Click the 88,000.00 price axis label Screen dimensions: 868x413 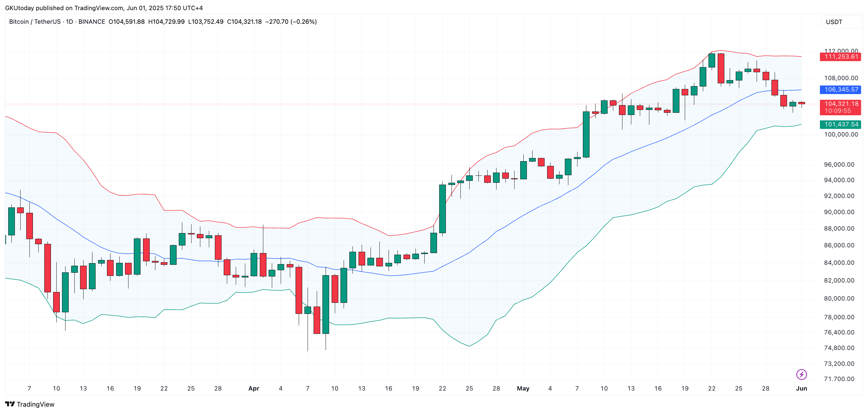[839, 229]
